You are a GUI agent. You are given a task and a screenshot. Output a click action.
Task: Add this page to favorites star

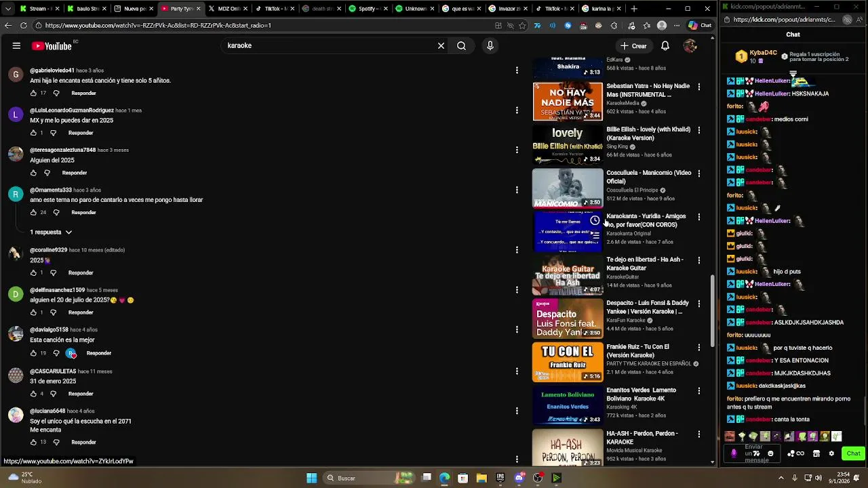[x=522, y=26]
